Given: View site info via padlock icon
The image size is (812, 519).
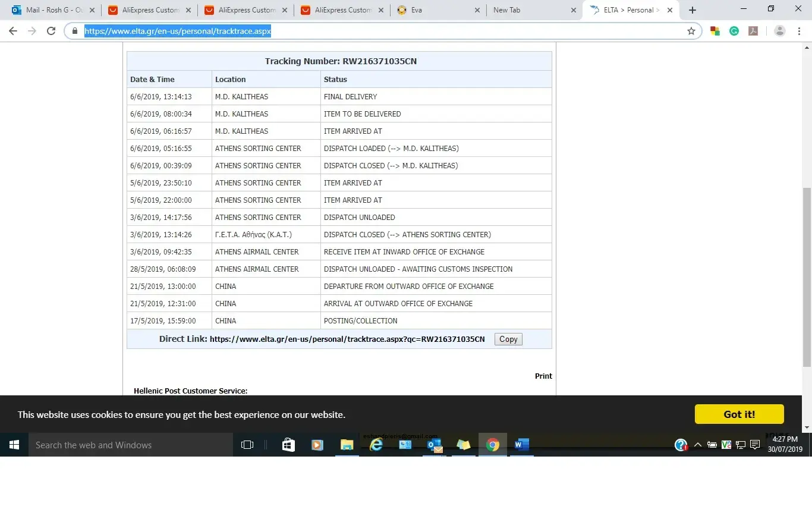Looking at the screenshot, I should [75, 31].
